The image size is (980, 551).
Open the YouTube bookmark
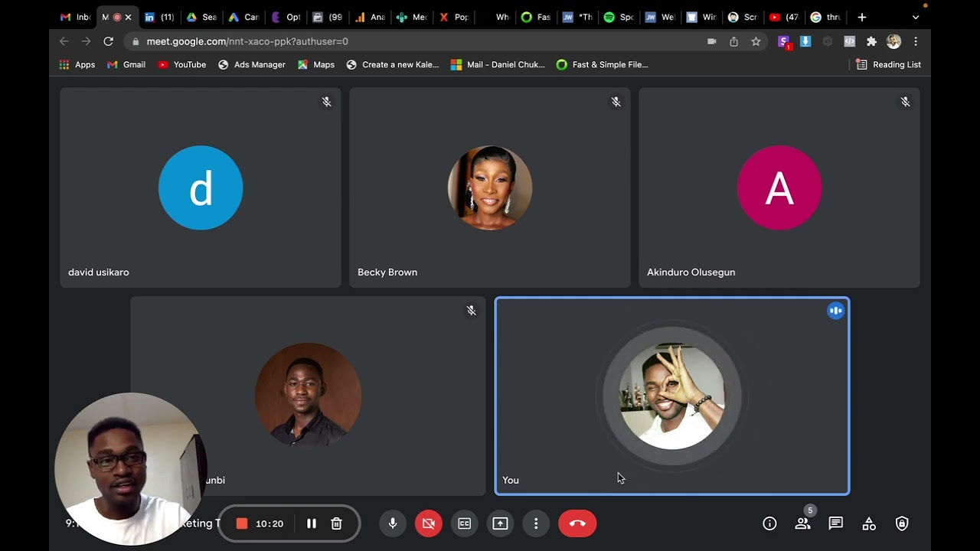tap(181, 65)
